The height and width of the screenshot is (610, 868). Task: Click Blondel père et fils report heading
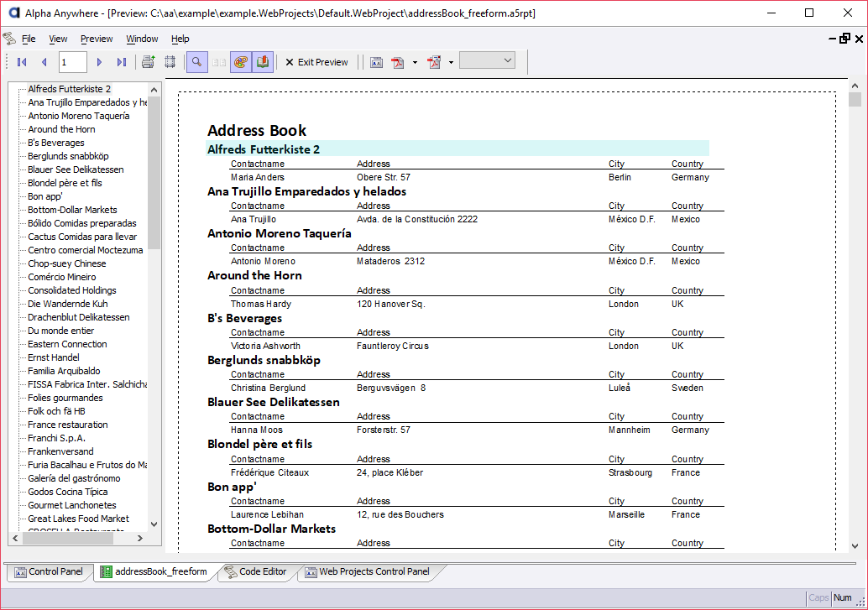point(259,444)
